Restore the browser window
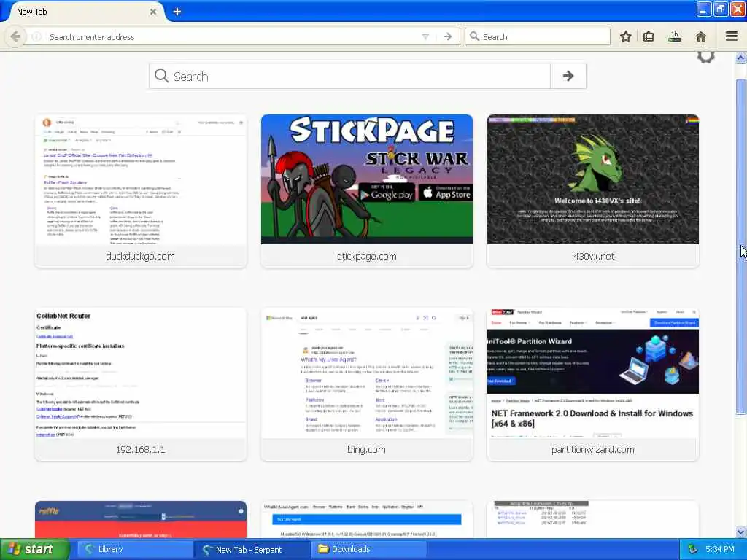The width and height of the screenshot is (747, 560). click(x=720, y=9)
